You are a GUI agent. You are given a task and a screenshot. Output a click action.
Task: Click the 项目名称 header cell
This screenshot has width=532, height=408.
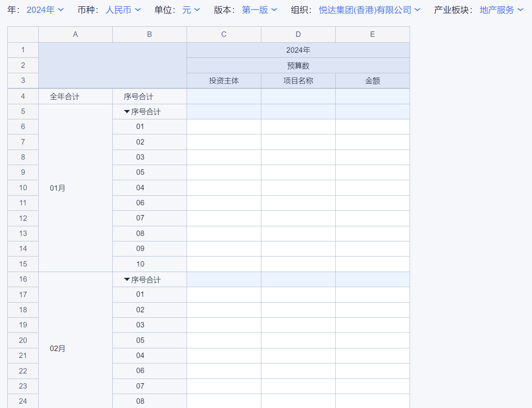coord(298,81)
